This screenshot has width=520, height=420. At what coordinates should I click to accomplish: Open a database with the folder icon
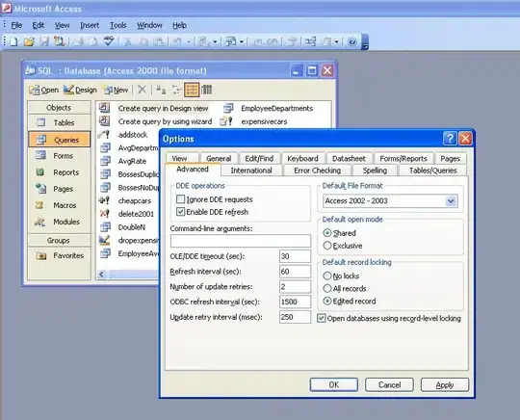click(29, 41)
